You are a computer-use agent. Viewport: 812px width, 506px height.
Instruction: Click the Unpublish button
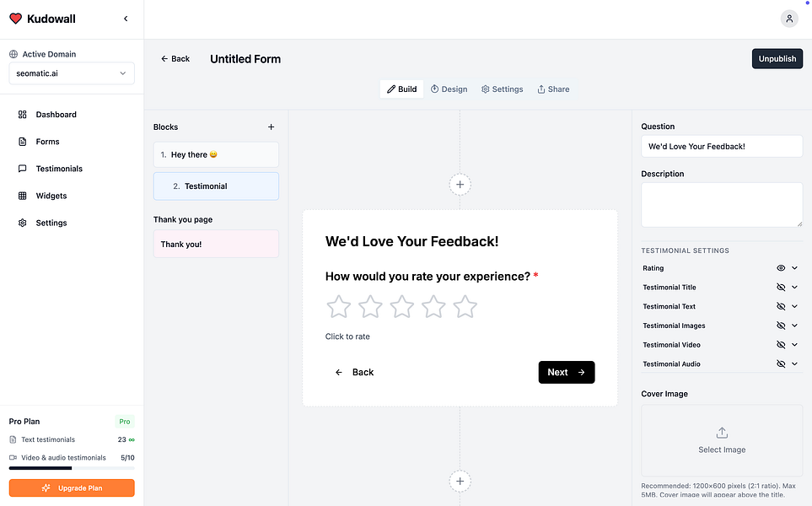pos(777,59)
